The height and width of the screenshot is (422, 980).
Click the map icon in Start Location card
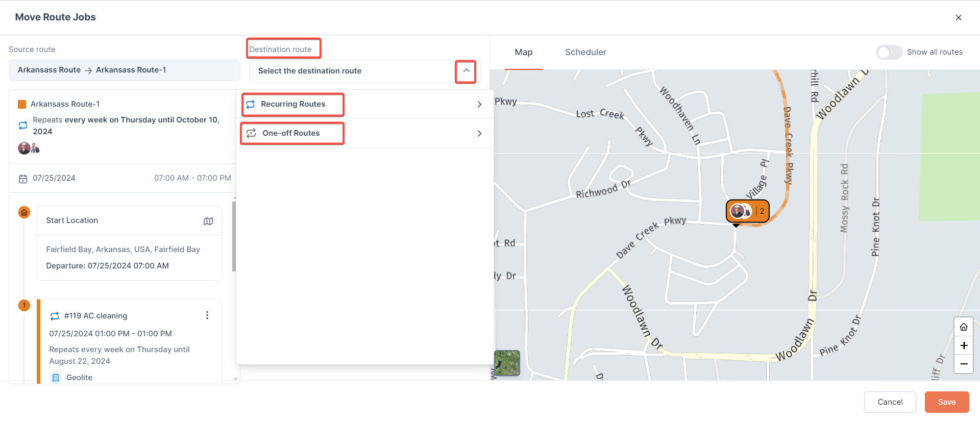coord(208,221)
